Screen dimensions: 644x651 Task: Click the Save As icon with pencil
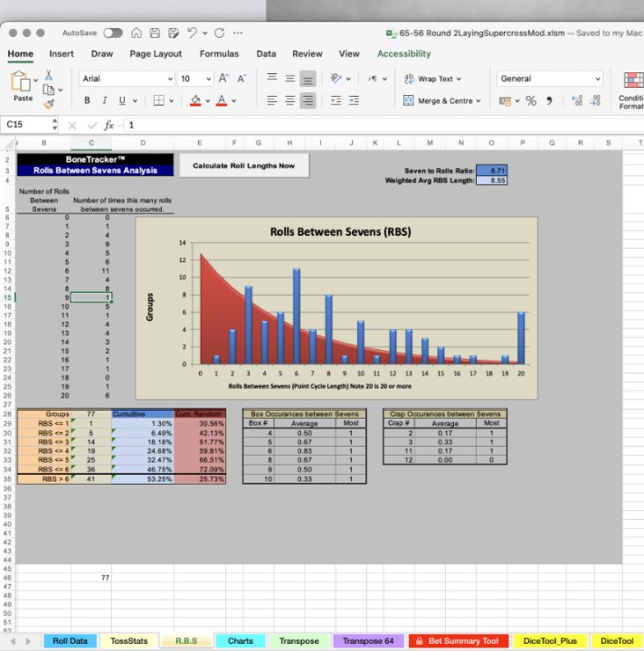(x=174, y=33)
